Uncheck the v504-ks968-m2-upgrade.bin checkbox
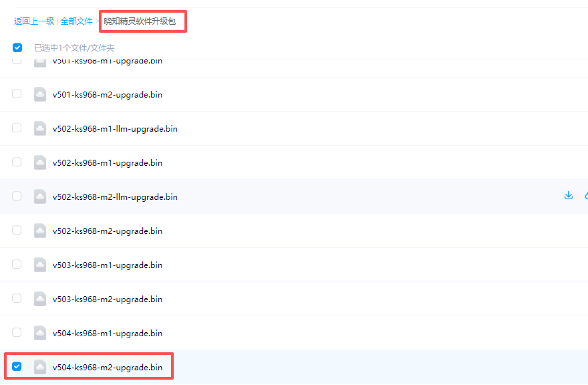Image resolution: width=588 pixels, height=385 pixels. (x=17, y=366)
